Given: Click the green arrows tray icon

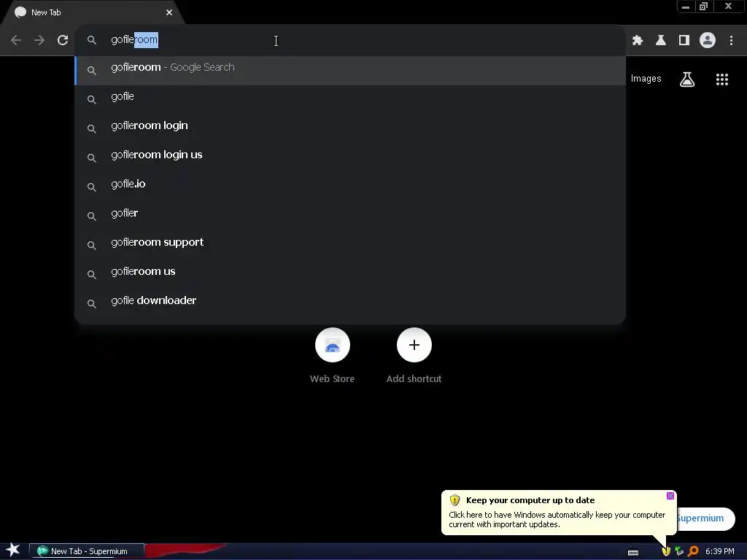Looking at the screenshot, I should (x=679, y=551).
